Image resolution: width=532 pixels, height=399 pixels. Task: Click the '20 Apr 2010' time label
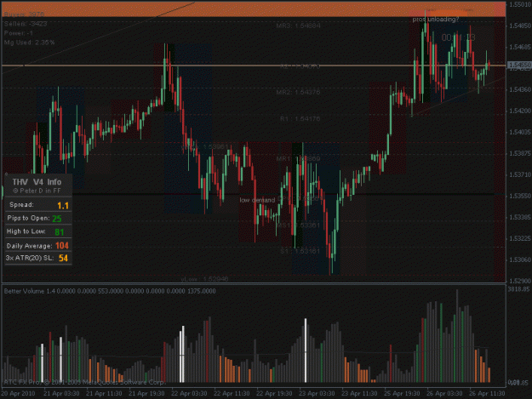point(18,393)
